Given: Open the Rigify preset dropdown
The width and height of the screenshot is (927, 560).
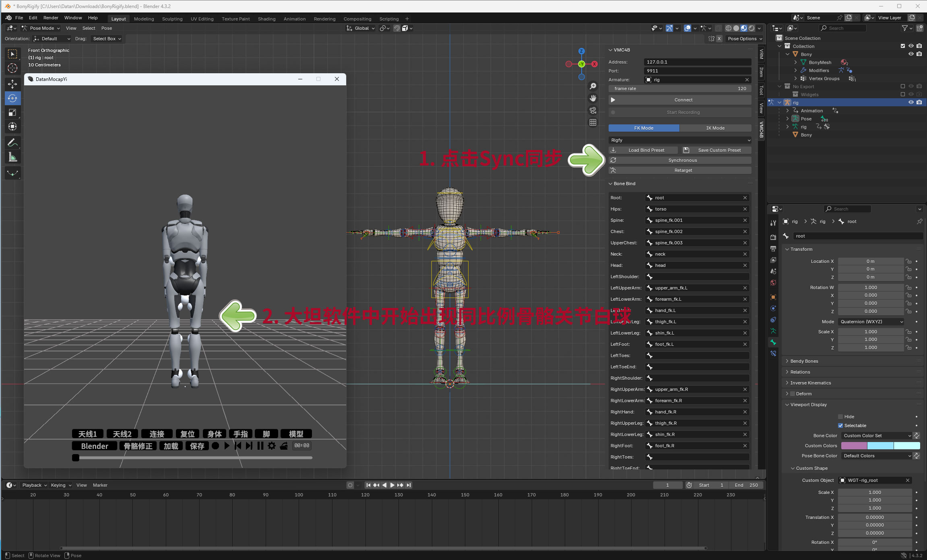Looking at the screenshot, I should (x=680, y=140).
